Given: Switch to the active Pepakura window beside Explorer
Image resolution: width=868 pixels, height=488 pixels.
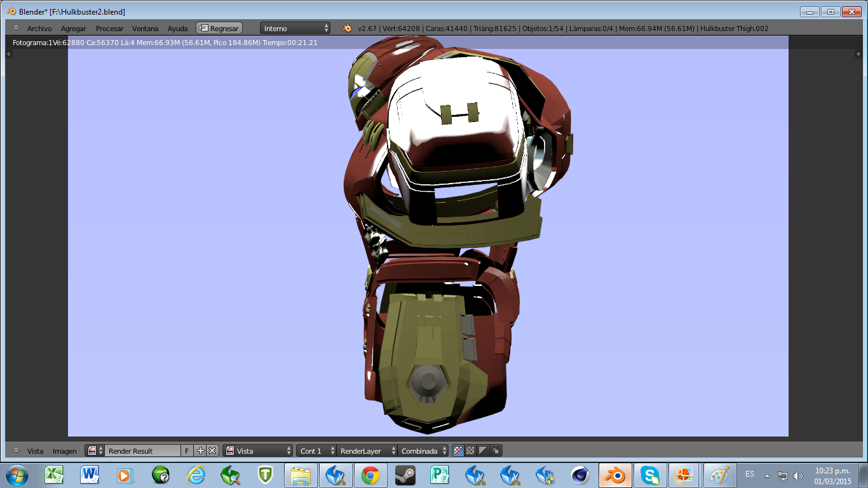Looking at the screenshot, I should 336,475.
